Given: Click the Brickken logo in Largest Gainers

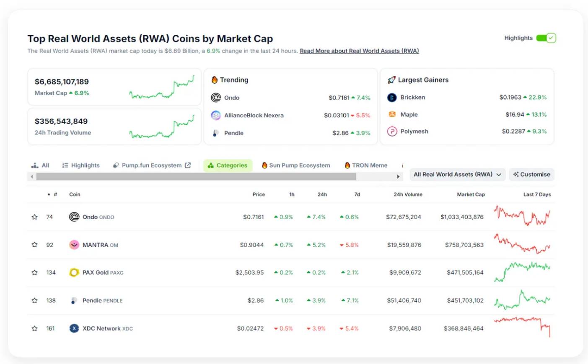Looking at the screenshot, I should (x=392, y=98).
